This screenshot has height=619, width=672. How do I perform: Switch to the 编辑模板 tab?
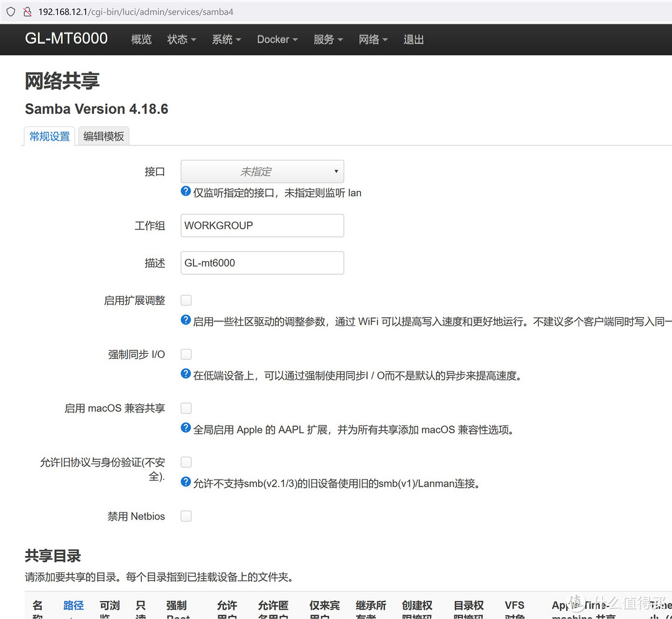pos(104,136)
